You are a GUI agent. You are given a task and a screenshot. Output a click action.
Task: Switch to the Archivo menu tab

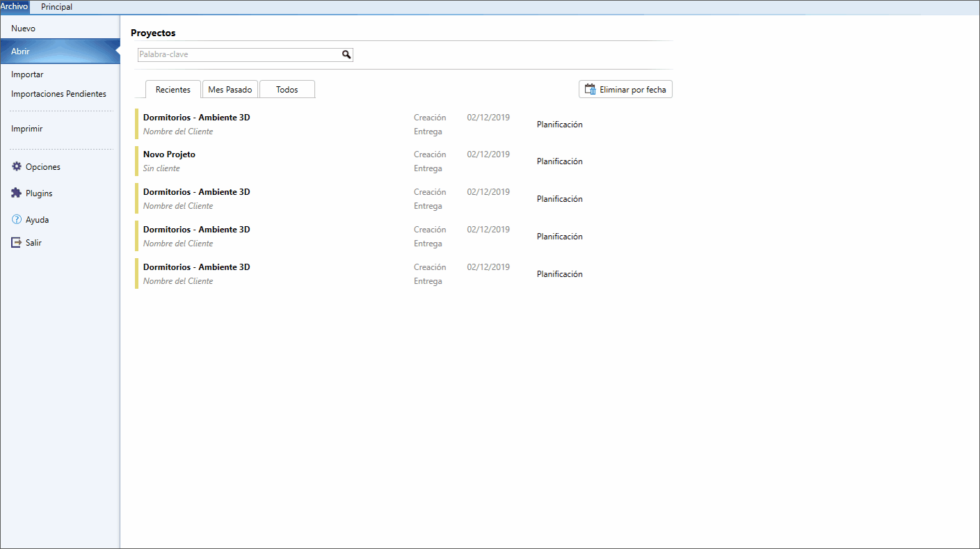[15, 7]
